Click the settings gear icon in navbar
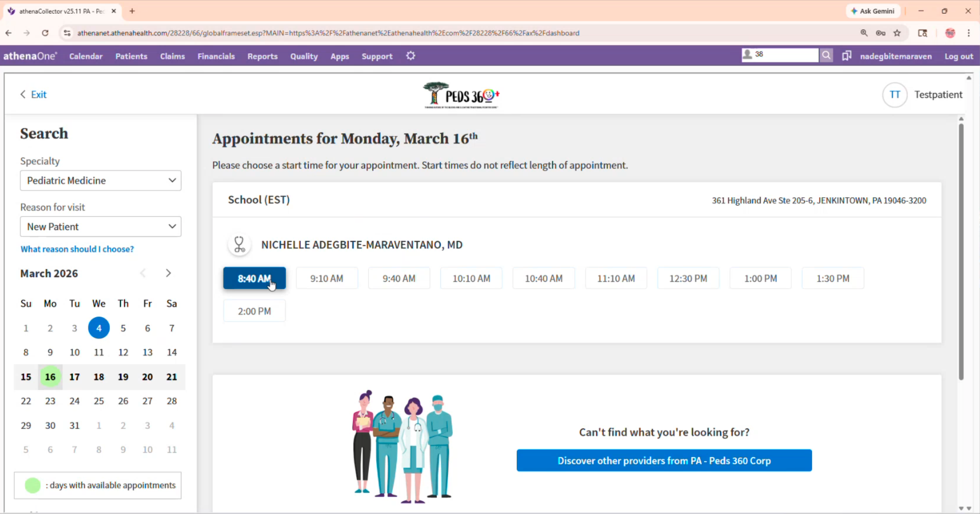 (x=410, y=56)
